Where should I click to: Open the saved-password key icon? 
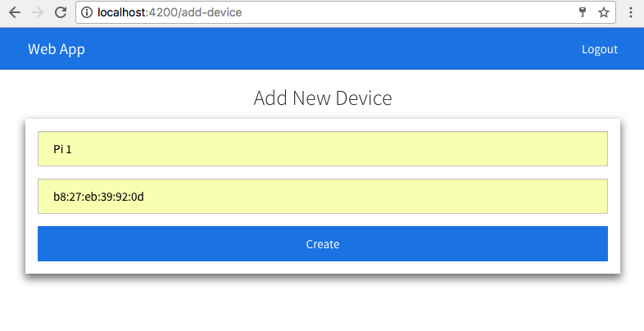click(583, 13)
